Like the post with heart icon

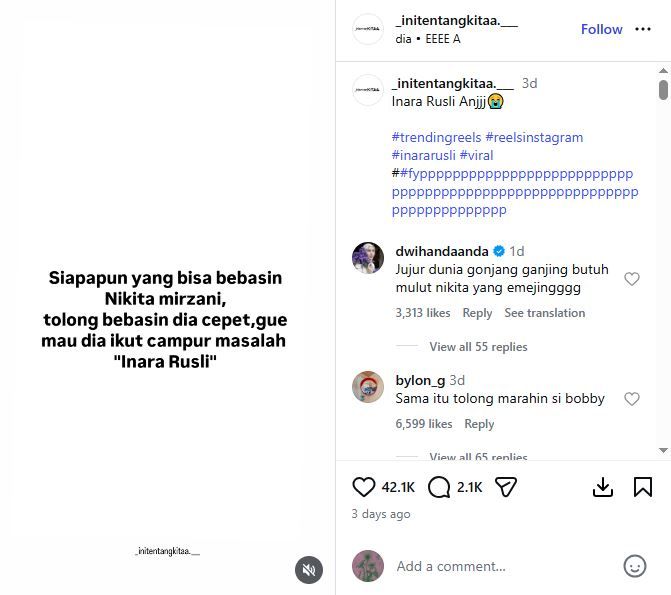click(x=363, y=487)
